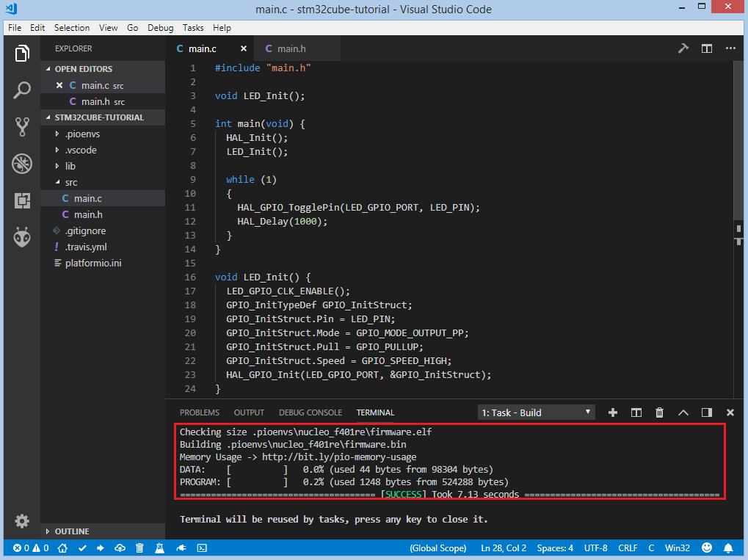Open notifications bell in status bar
The image size is (748, 560).
click(728, 548)
